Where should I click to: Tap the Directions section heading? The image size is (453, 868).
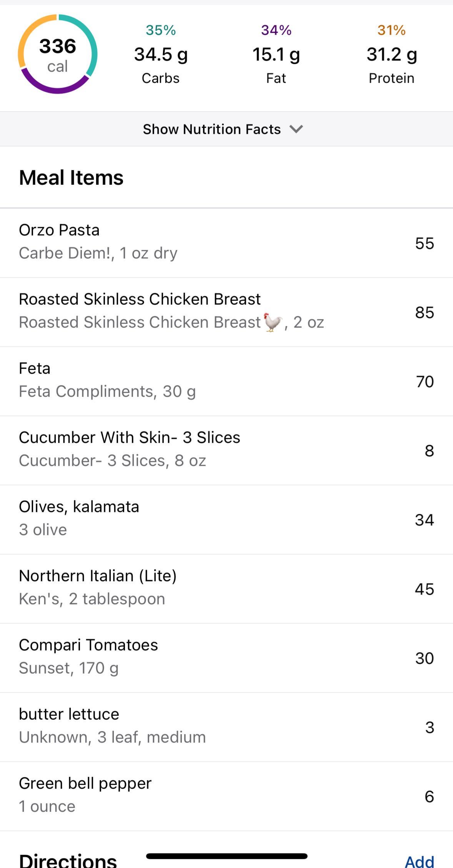pyautogui.click(x=68, y=861)
